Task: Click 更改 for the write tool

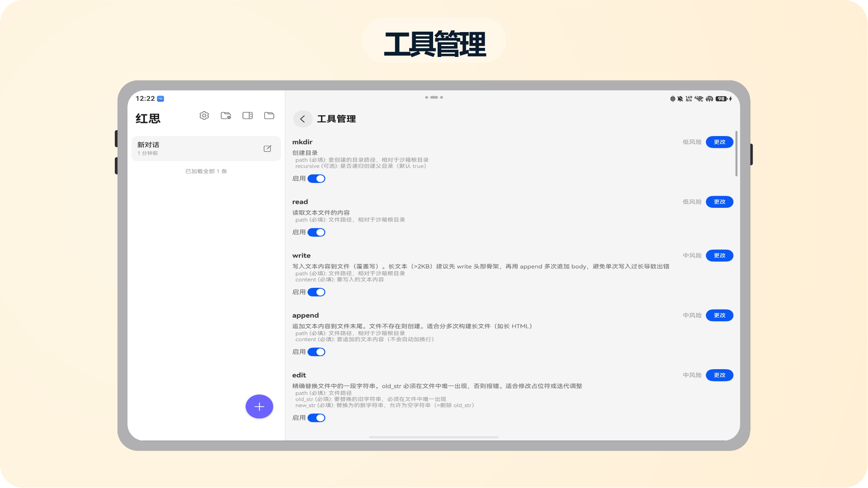Action: [x=720, y=256]
